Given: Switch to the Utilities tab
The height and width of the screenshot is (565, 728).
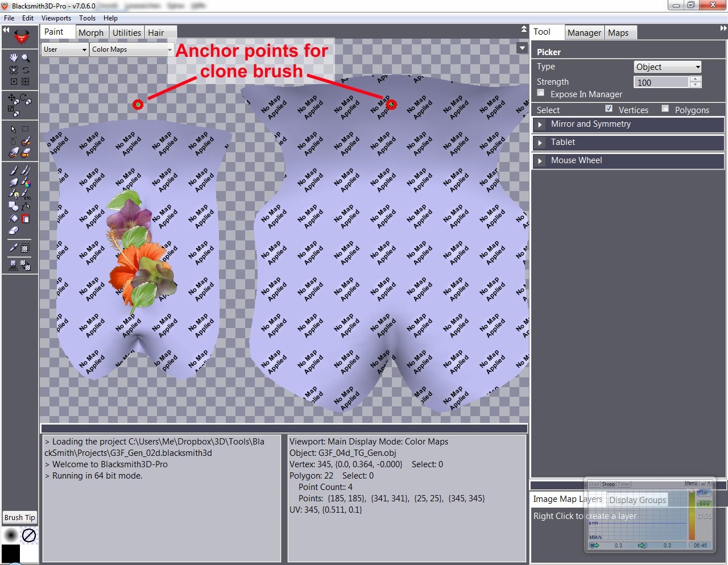Looking at the screenshot, I should click(127, 33).
